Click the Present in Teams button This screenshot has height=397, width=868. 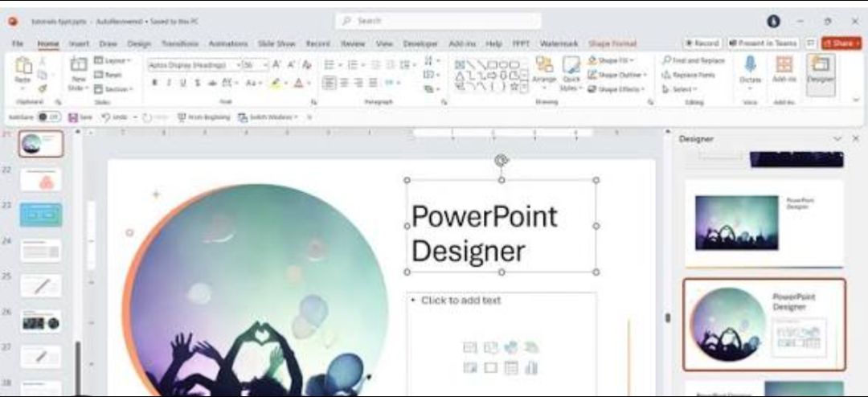pyautogui.click(x=763, y=43)
